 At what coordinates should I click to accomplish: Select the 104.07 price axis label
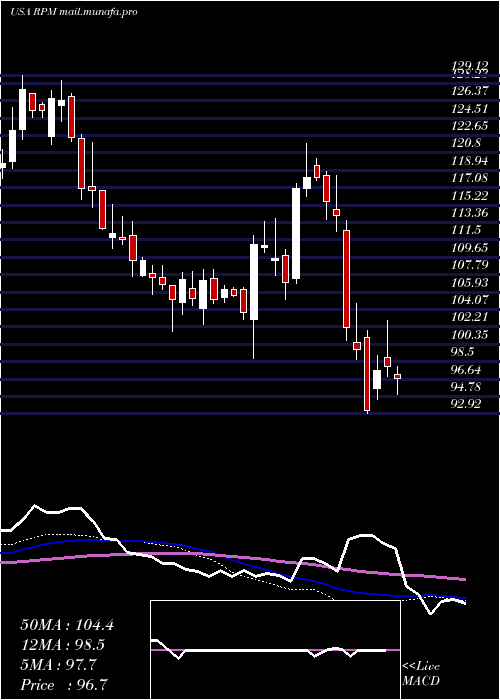coord(469,300)
